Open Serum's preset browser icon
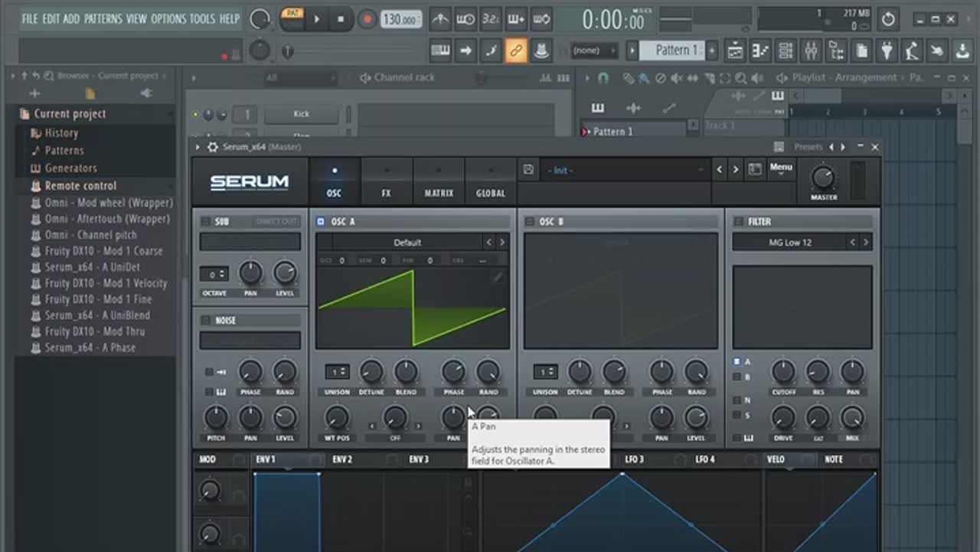This screenshot has width=980, height=552. [x=755, y=170]
